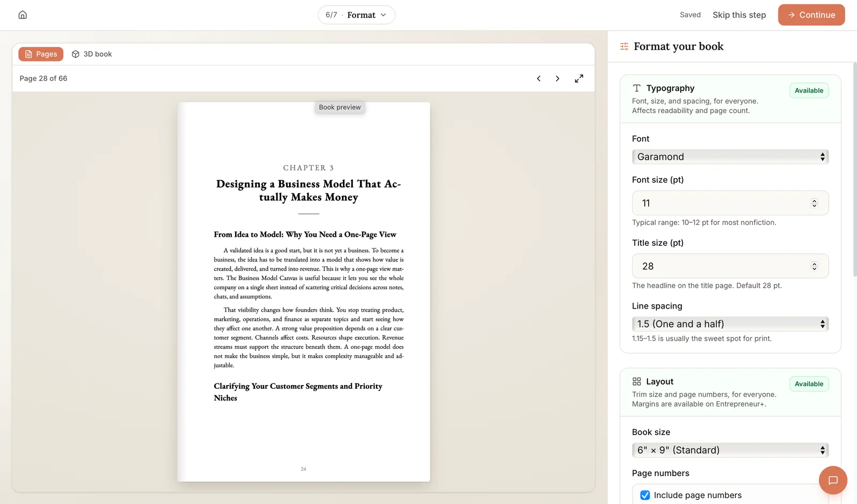Switch to the 3D book tab

(x=92, y=54)
